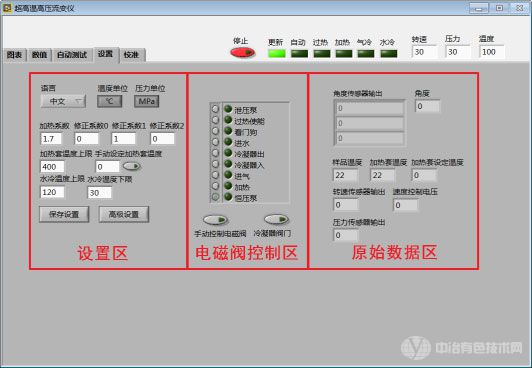Screen dimensions: 532x368
Task: Click the 气冷 status indicator light
Action: (x=366, y=54)
